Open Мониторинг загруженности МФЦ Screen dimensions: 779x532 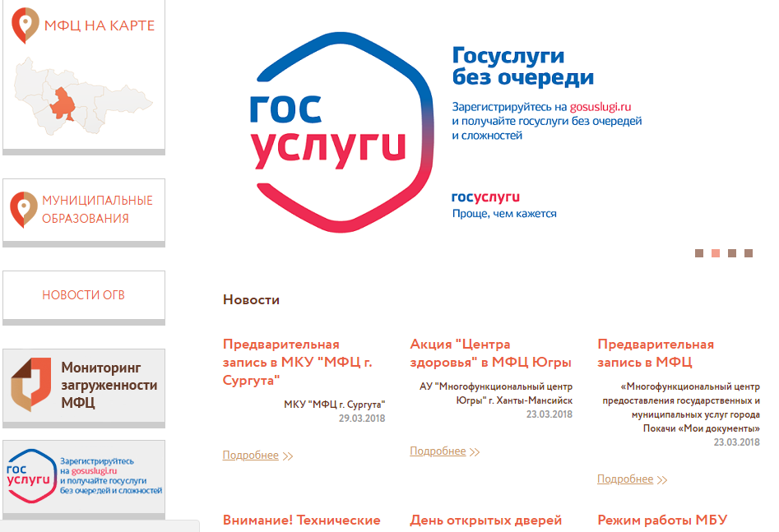click(x=109, y=385)
